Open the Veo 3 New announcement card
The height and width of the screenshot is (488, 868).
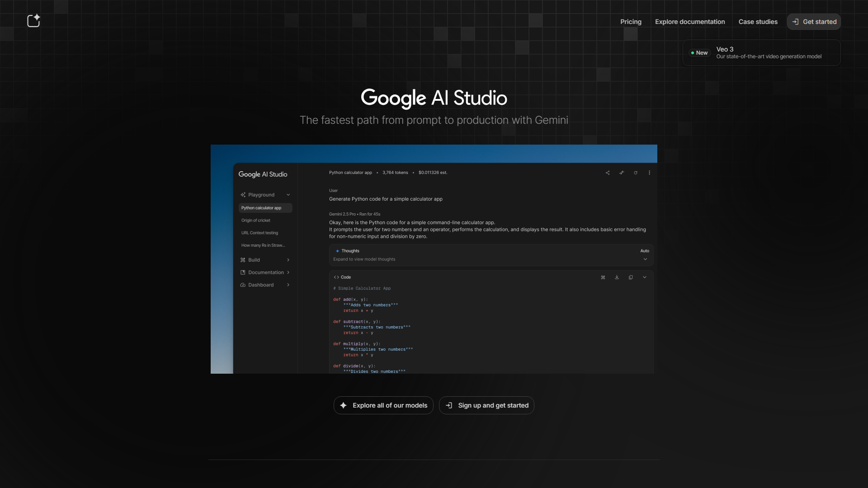(x=761, y=53)
